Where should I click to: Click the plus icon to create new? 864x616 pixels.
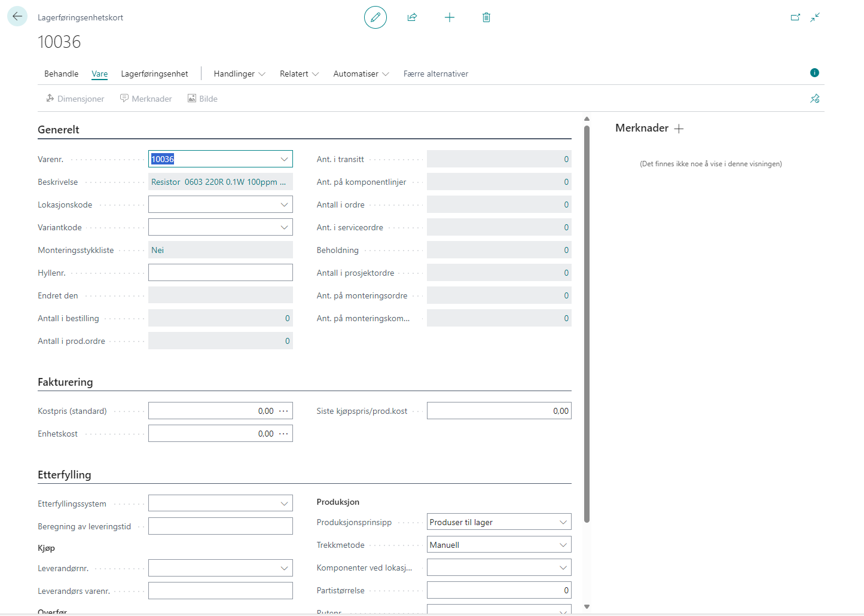(x=450, y=17)
